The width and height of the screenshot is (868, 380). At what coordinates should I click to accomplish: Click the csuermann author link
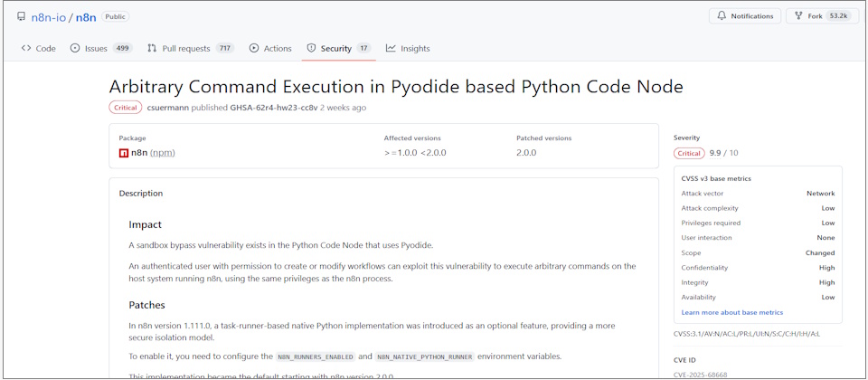(x=167, y=108)
